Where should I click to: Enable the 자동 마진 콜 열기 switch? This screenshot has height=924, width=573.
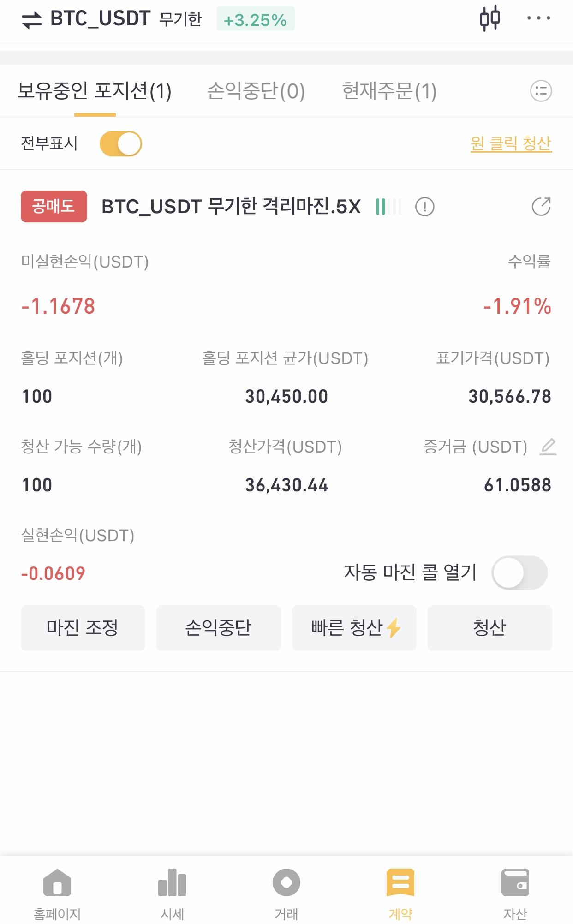(x=519, y=572)
